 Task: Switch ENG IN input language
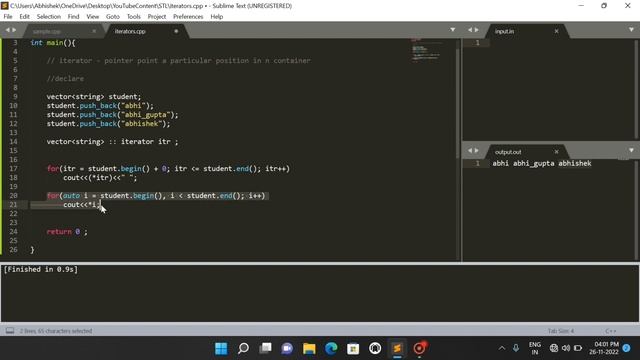point(535,348)
